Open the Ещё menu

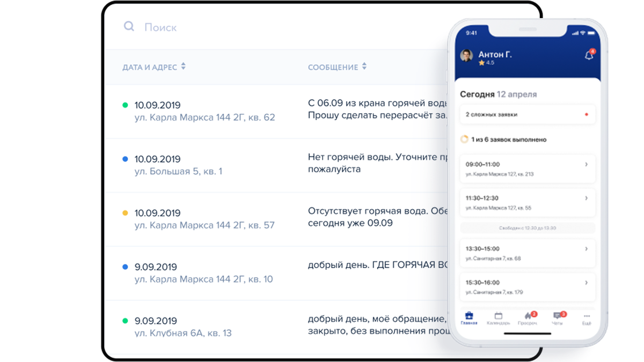(586, 316)
